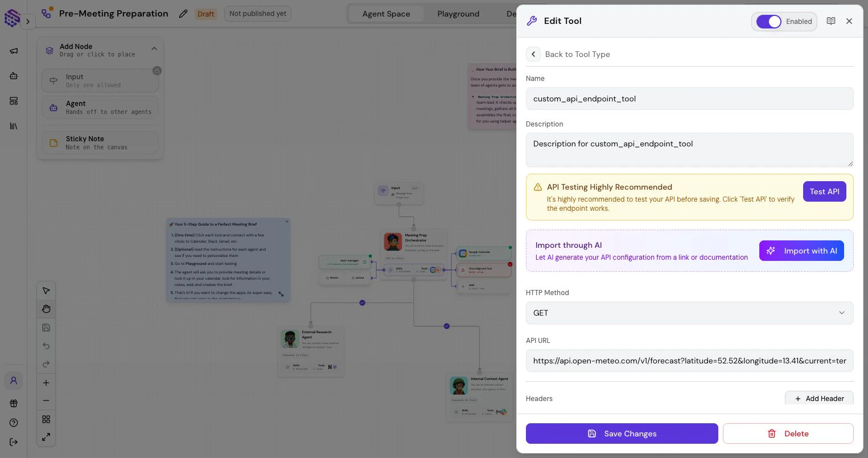Image resolution: width=868 pixels, height=458 pixels.
Task: Click the Not published yet badge
Action: [x=257, y=14]
